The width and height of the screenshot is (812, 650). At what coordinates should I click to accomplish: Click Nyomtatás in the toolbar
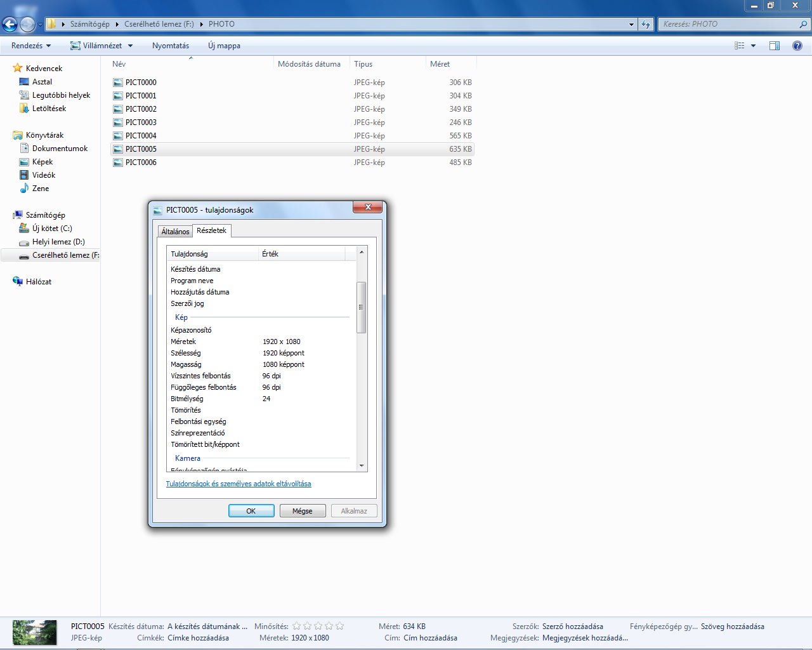coord(171,46)
